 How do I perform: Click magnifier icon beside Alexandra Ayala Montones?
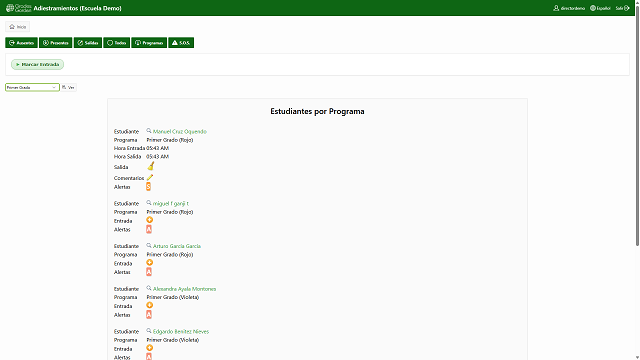click(149, 289)
